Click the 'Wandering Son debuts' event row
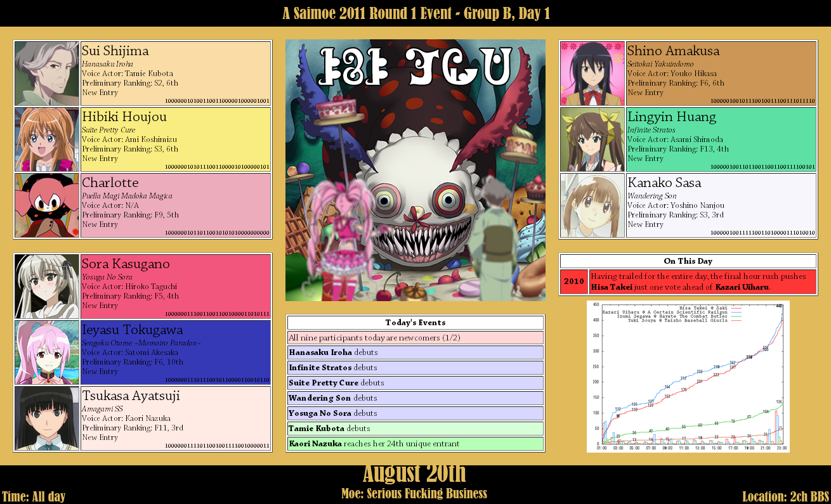The width and height of the screenshot is (831, 504). pos(415,398)
